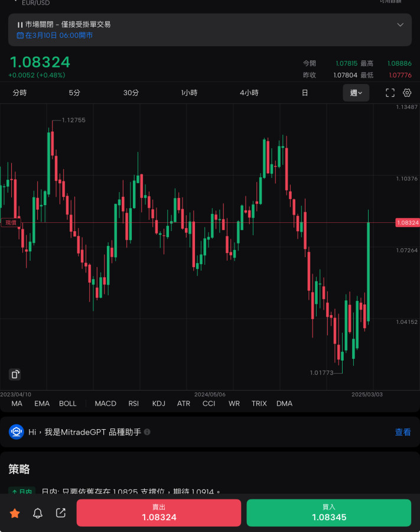420x532 pixels.
Task: Click the calendar icon by market opening time
Action: pyautogui.click(x=20, y=35)
